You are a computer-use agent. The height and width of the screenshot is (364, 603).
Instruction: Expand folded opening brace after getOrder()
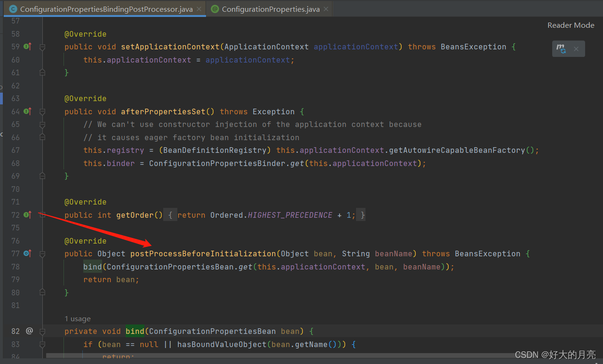click(x=170, y=215)
